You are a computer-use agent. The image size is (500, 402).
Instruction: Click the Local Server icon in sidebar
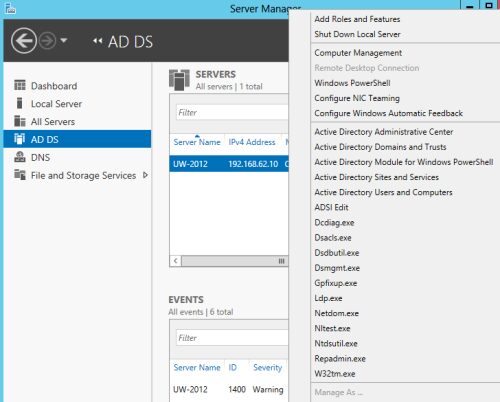pyautogui.click(x=20, y=103)
